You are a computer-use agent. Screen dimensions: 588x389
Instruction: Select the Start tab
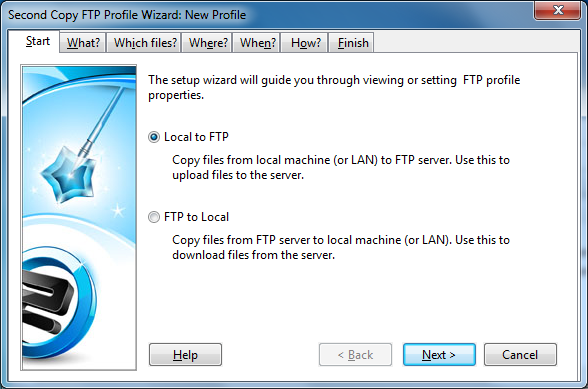(38, 41)
